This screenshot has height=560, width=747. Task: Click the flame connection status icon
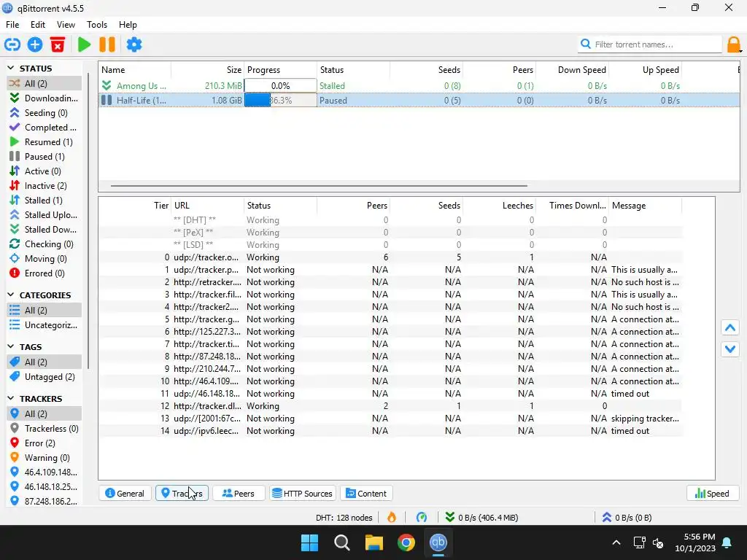[392, 517]
